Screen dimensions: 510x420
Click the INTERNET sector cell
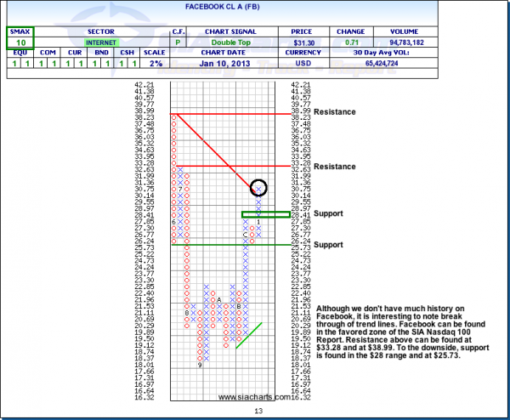[x=101, y=41]
